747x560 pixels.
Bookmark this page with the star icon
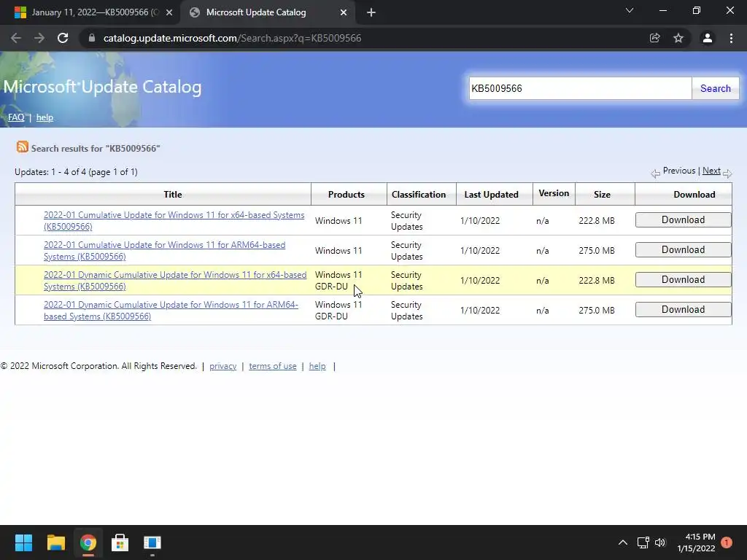678,38
